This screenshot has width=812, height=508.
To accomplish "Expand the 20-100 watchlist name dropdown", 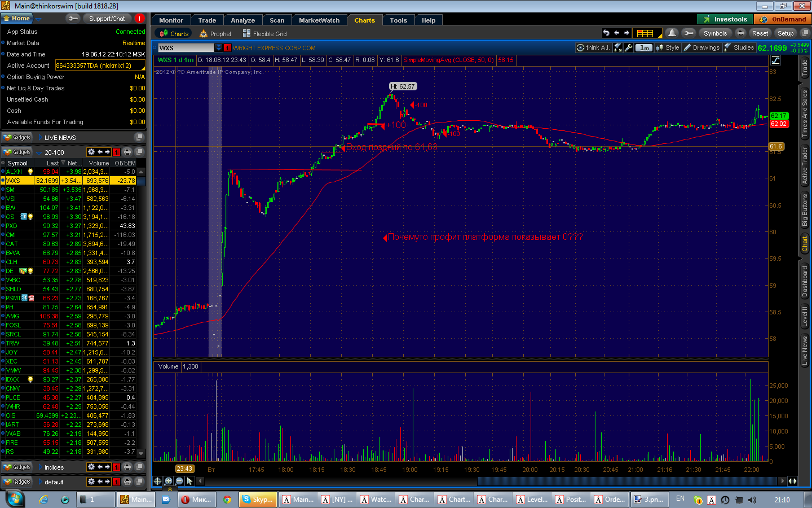I will coord(38,152).
